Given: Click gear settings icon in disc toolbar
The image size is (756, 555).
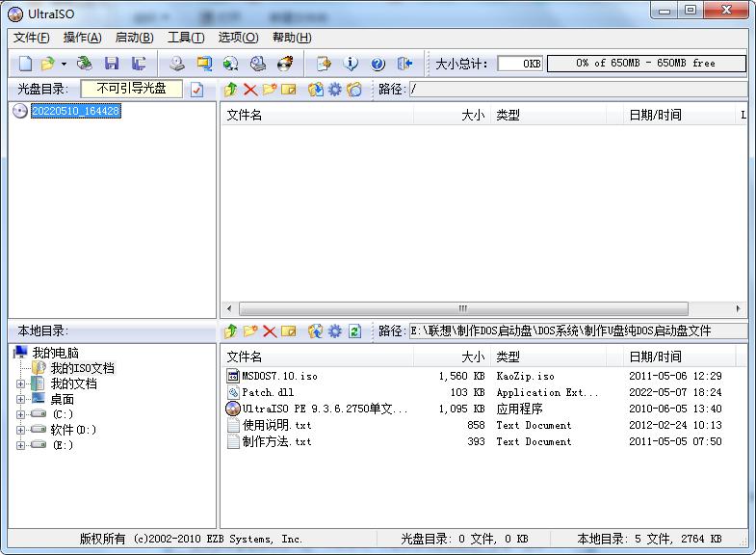Looking at the screenshot, I should tap(334, 90).
